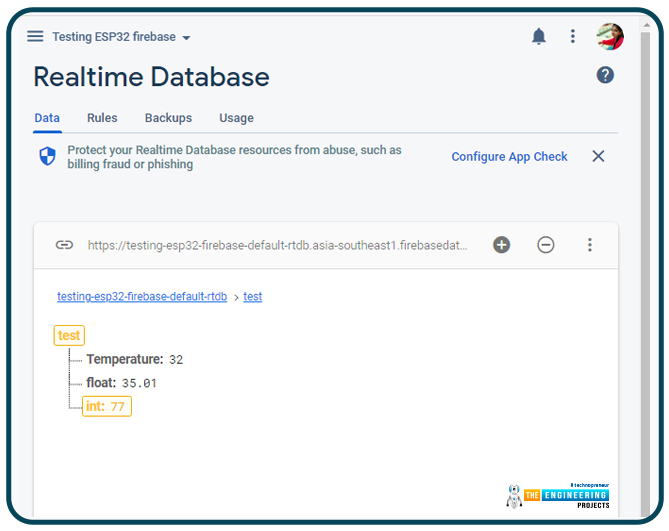Open the Usage tab
The height and width of the screenshot is (531, 669).
coord(236,118)
